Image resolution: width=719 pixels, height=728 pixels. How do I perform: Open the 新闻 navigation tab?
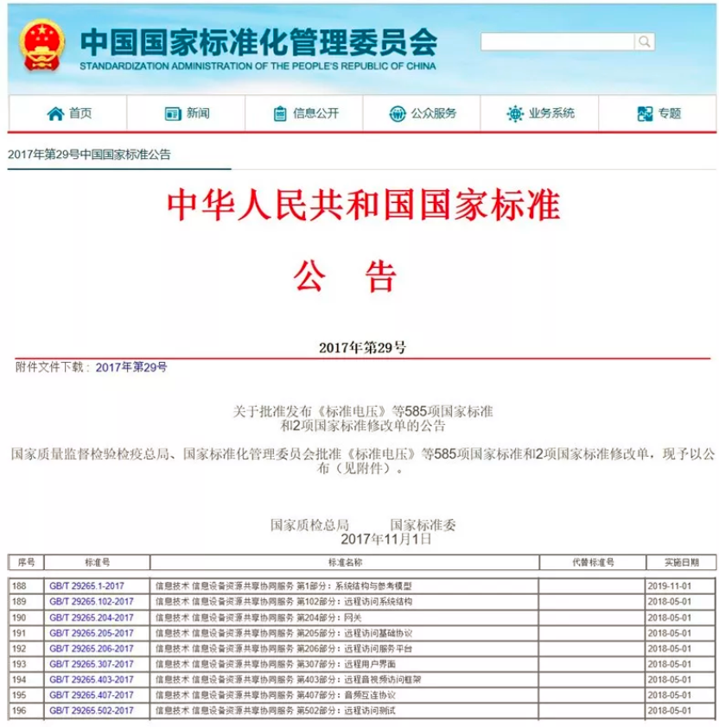(186, 113)
